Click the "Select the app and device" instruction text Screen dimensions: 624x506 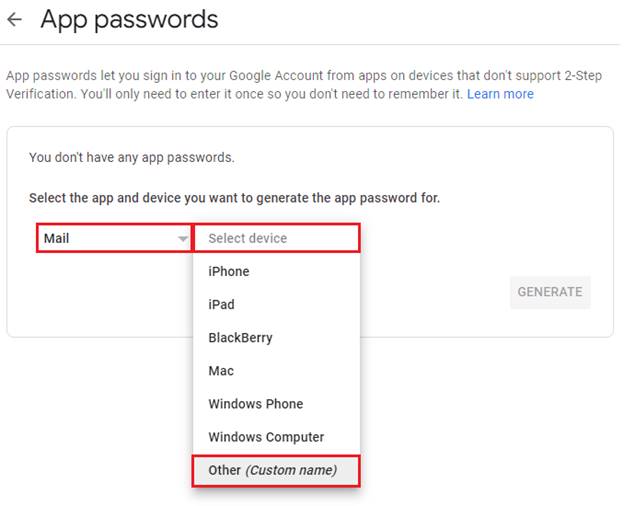234,198
